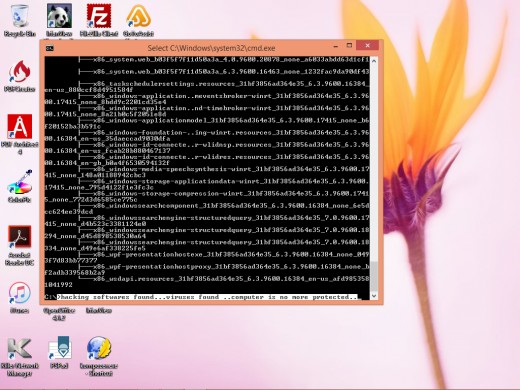Viewport: 520px width, 390px height.
Task: Click the 'x86_wsdapi.resources' console entry
Action: (231, 279)
